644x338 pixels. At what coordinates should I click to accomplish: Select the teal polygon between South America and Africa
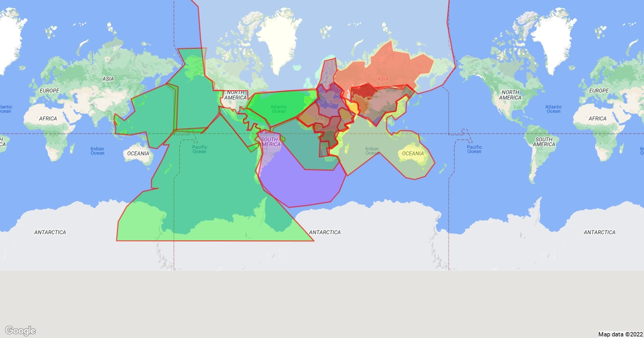(x=301, y=145)
